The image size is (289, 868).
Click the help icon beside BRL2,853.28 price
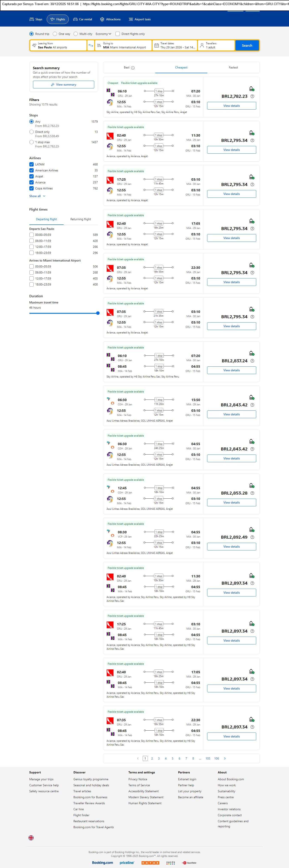[x=252, y=493]
